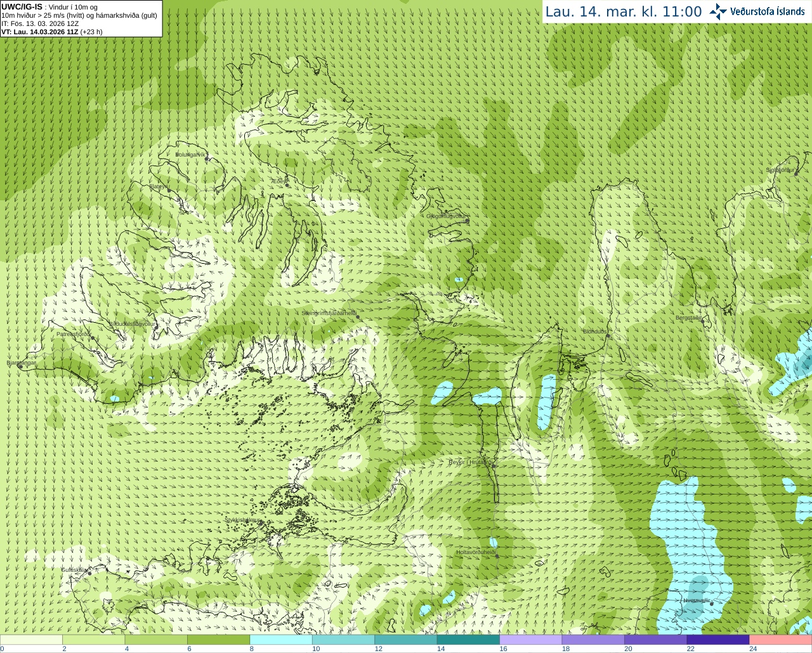The height and width of the screenshot is (653, 812).
Task: Click legend value '16' on the scale
Action: click(x=503, y=649)
